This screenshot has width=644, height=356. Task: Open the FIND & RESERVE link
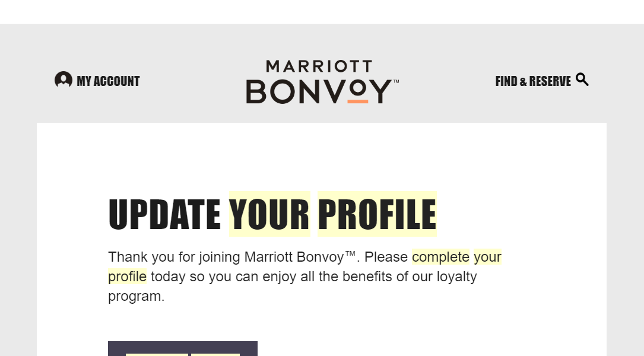pyautogui.click(x=533, y=81)
